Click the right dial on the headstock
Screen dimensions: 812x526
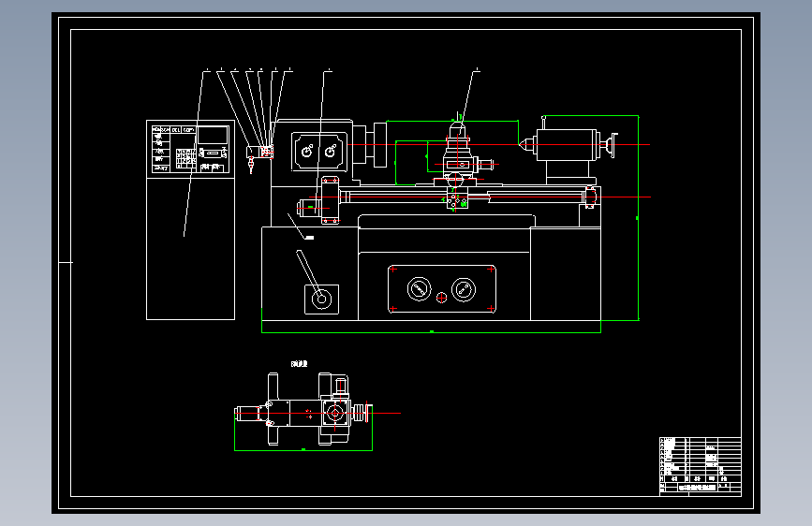point(330,152)
